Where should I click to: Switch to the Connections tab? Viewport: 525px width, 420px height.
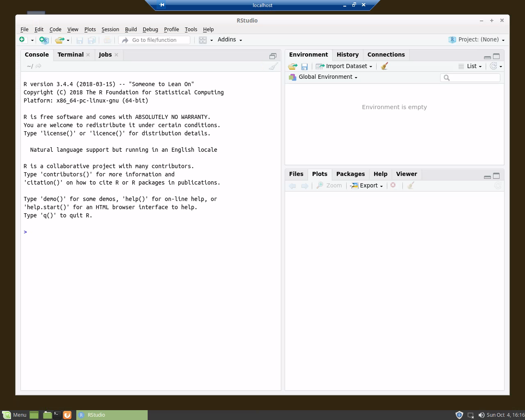(x=386, y=55)
